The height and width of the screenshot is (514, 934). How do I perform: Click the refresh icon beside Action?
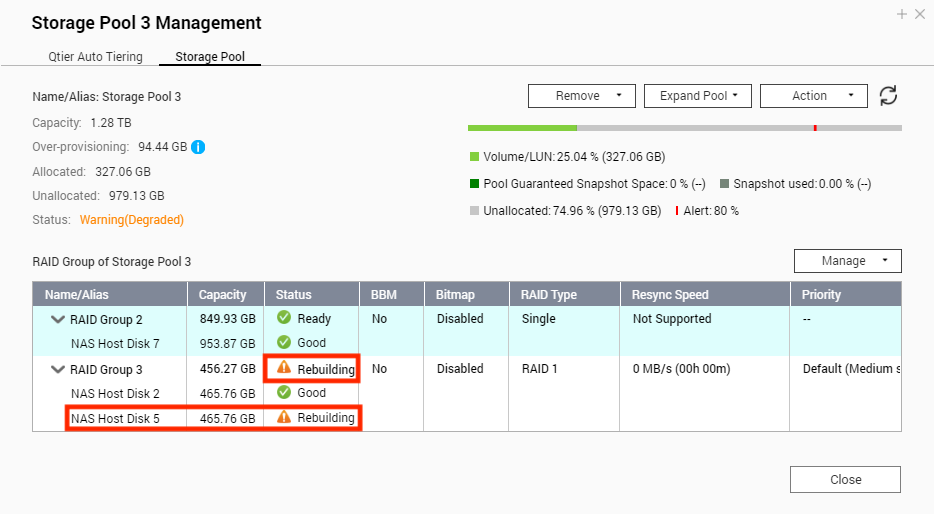888,95
